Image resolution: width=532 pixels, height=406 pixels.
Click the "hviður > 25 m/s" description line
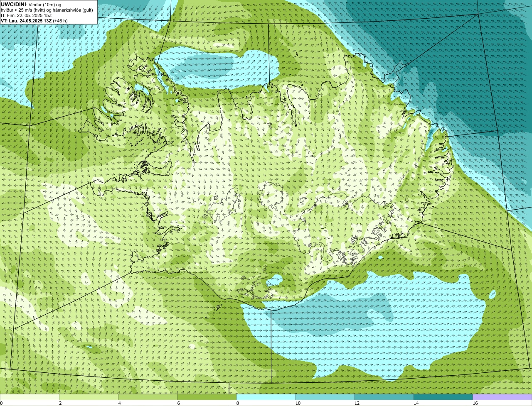(x=47, y=10)
